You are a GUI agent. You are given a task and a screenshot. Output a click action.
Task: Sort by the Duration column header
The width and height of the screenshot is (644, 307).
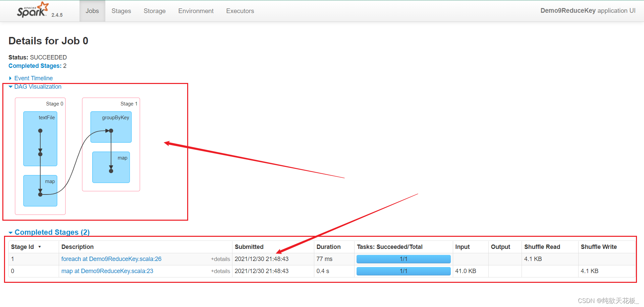328,247
